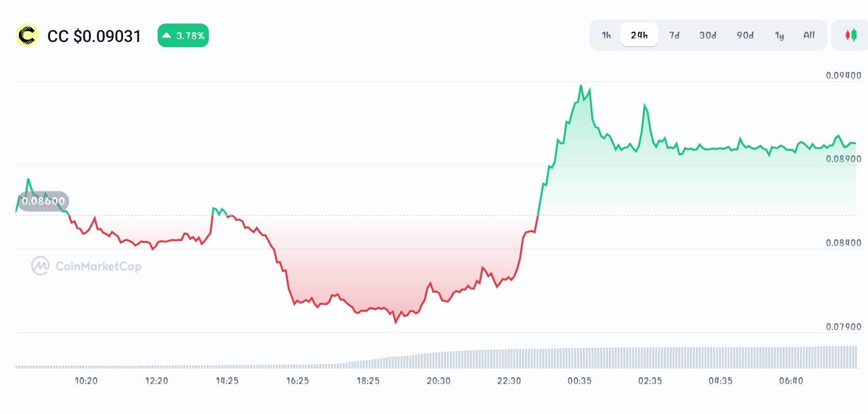The height and width of the screenshot is (414, 868).
Task: Click the 06:40 time axis label
Action: pyautogui.click(x=791, y=381)
